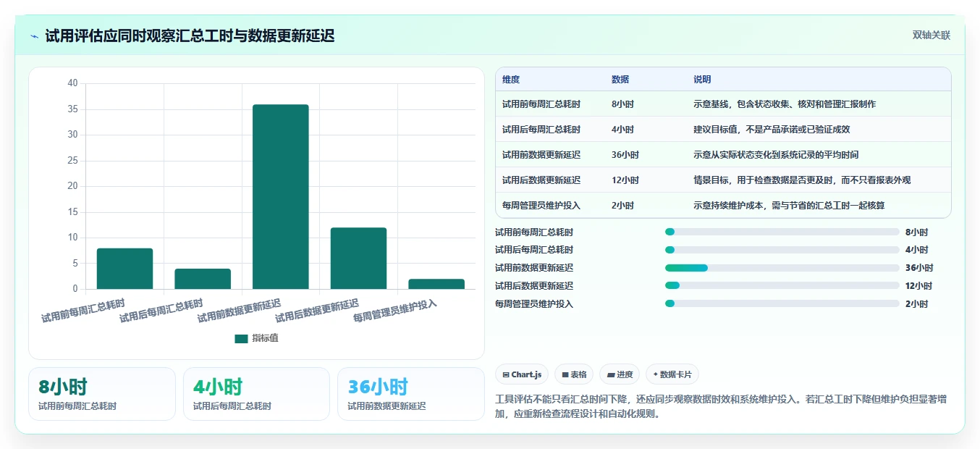
Task: Click the 维度 table column header
Action: tap(511, 80)
